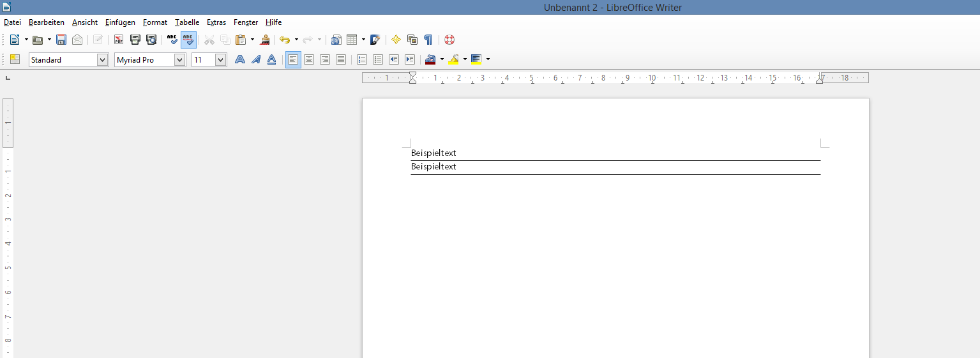The width and height of the screenshot is (980, 358).
Task: Open the Styles and Formatting icon
Action: point(15,59)
